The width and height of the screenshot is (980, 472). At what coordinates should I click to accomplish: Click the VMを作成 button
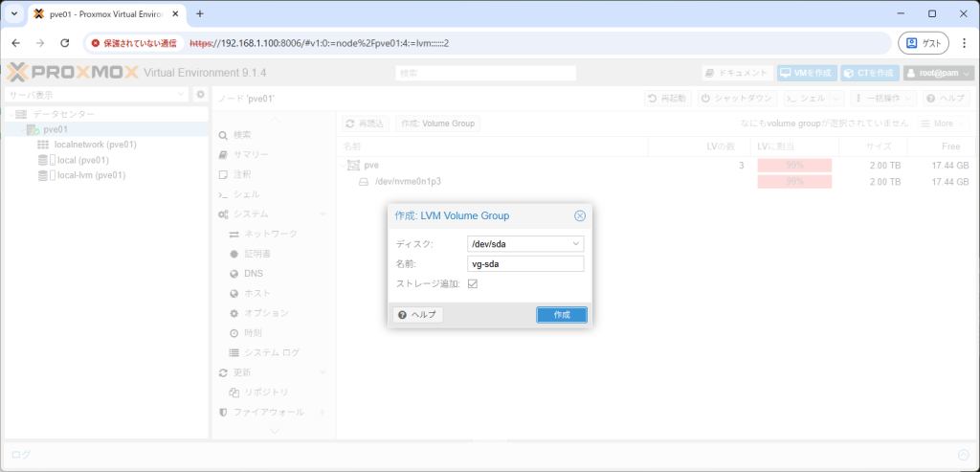tap(807, 73)
